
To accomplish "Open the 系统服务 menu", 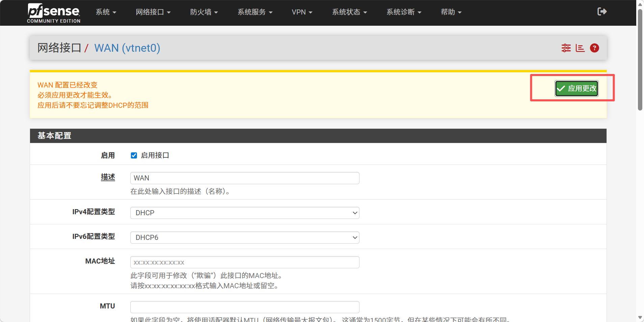I will pyautogui.click(x=255, y=12).
